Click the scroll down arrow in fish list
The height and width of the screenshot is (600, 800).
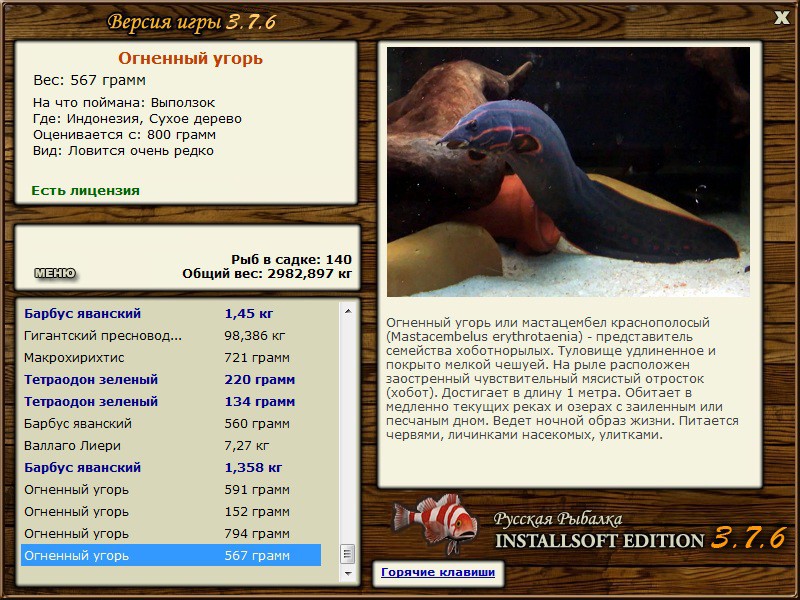348,573
